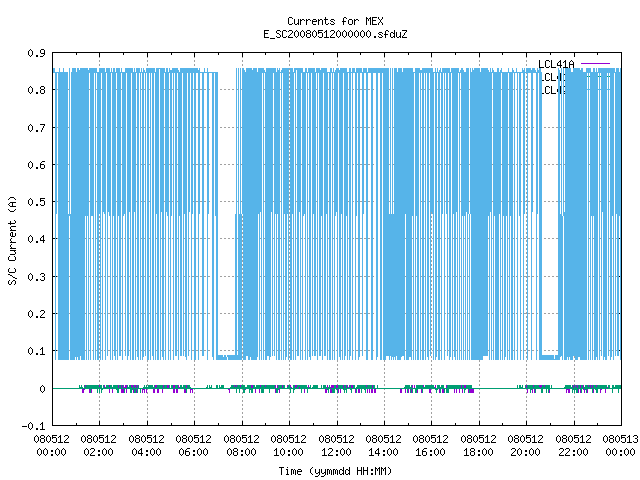
Task: Select the file name E_SC20080512000000.sfduZ subtitle
Action: (335, 34)
